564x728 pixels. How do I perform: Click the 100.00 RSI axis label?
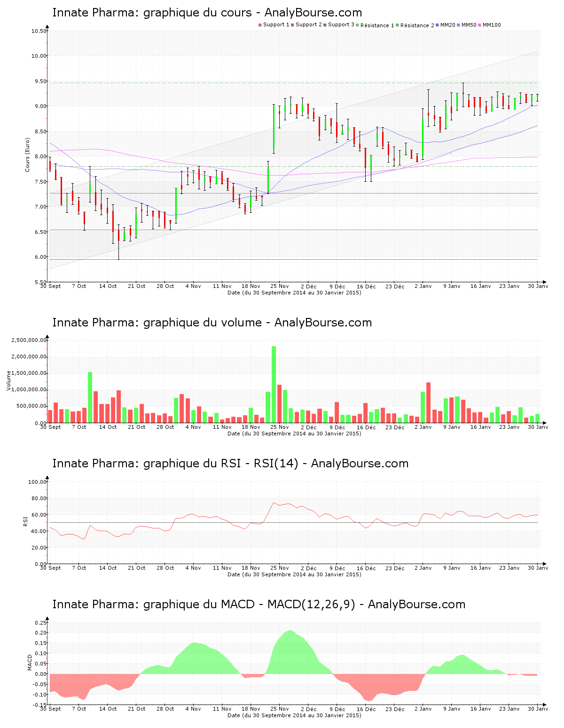pos(38,482)
